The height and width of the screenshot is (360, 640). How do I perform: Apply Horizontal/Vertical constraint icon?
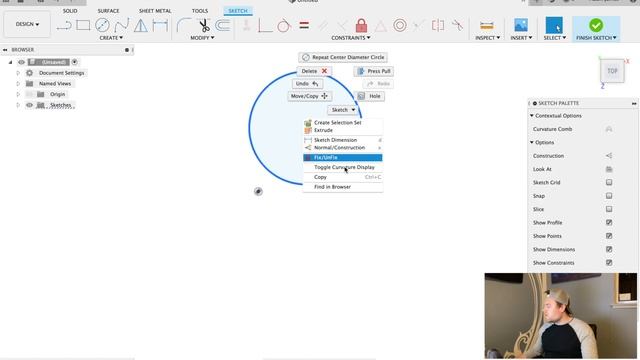[265, 25]
